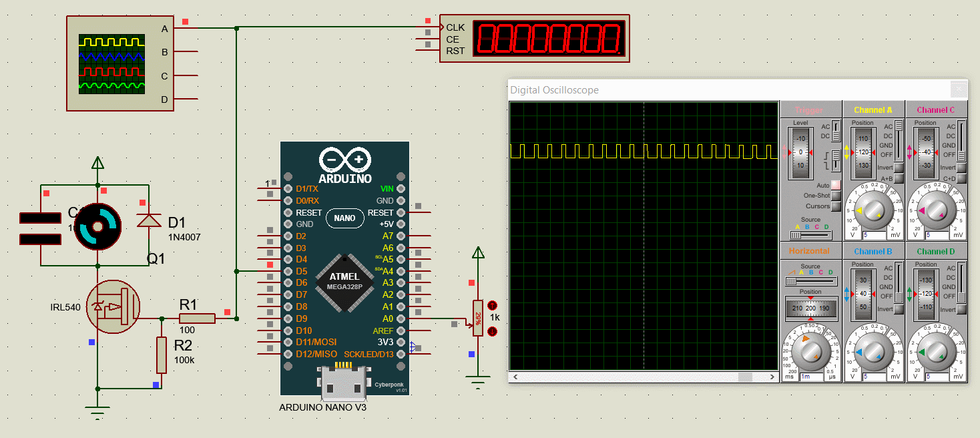Click the Cursors button in Trigger panel

834,206
